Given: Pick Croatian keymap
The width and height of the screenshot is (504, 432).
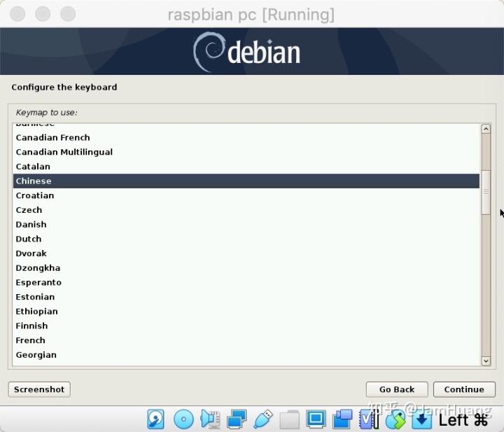Looking at the screenshot, I should click(246, 195).
